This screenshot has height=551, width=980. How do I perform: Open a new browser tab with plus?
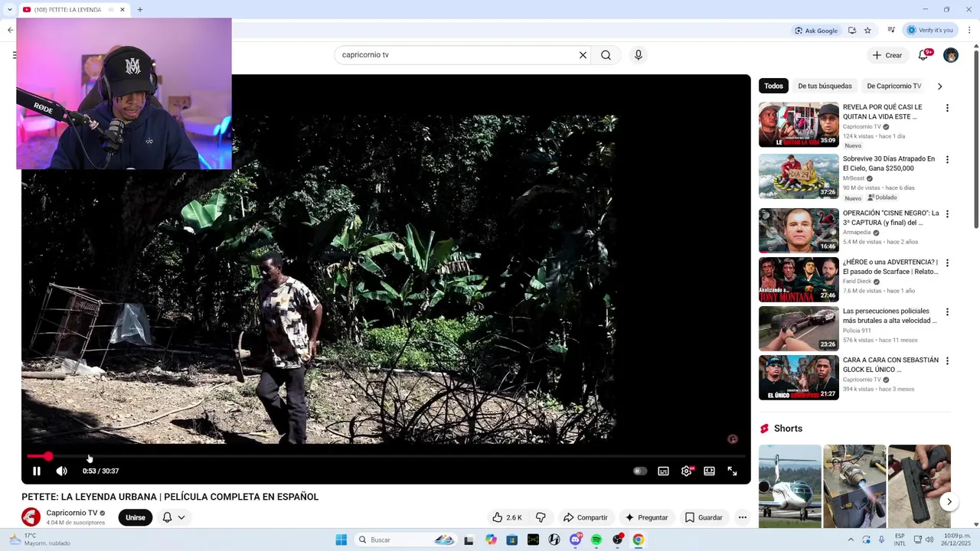coord(140,10)
